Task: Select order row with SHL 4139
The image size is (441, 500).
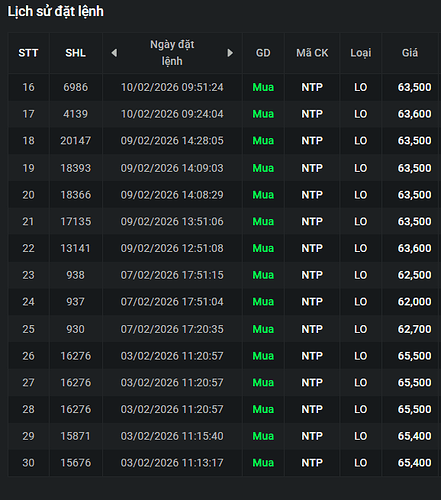Action: 223,114
